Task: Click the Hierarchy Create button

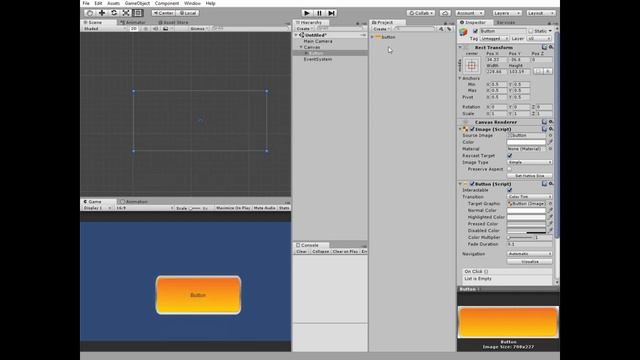Action: click(304, 29)
